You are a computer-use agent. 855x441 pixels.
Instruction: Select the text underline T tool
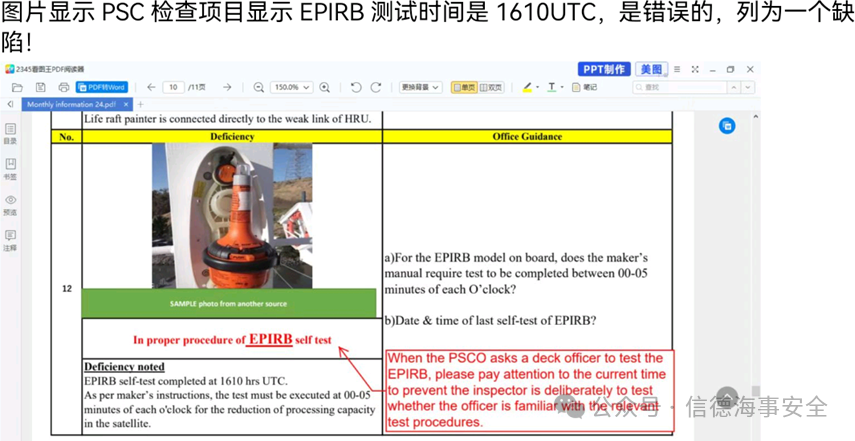click(x=552, y=87)
